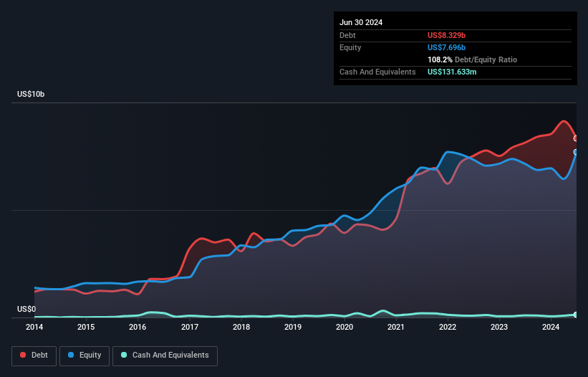The width and height of the screenshot is (588, 377).
Task: Click the blue Equity legend dot
Action: click(71, 355)
